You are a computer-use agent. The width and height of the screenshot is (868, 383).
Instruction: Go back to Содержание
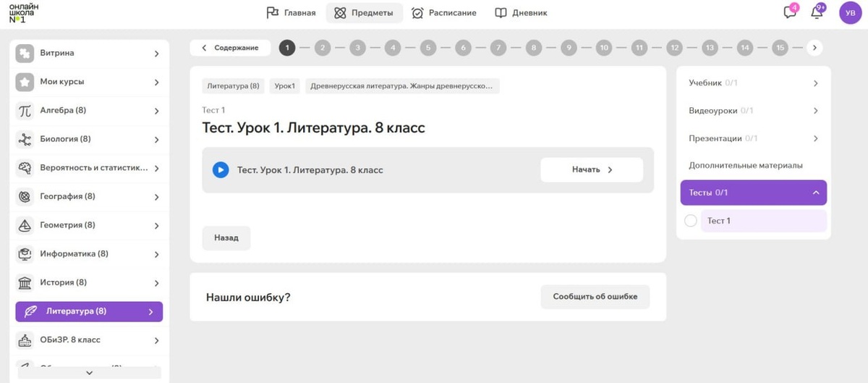tap(230, 48)
